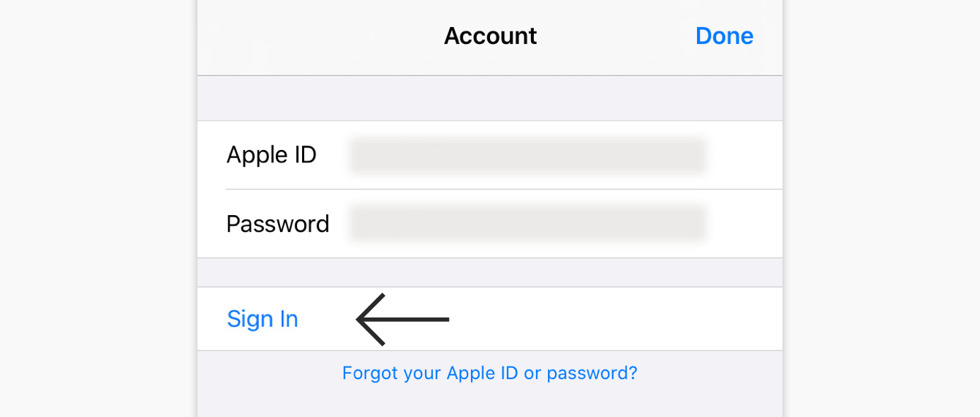
Task: Click the blurred Password value
Action: [x=528, y=224]
